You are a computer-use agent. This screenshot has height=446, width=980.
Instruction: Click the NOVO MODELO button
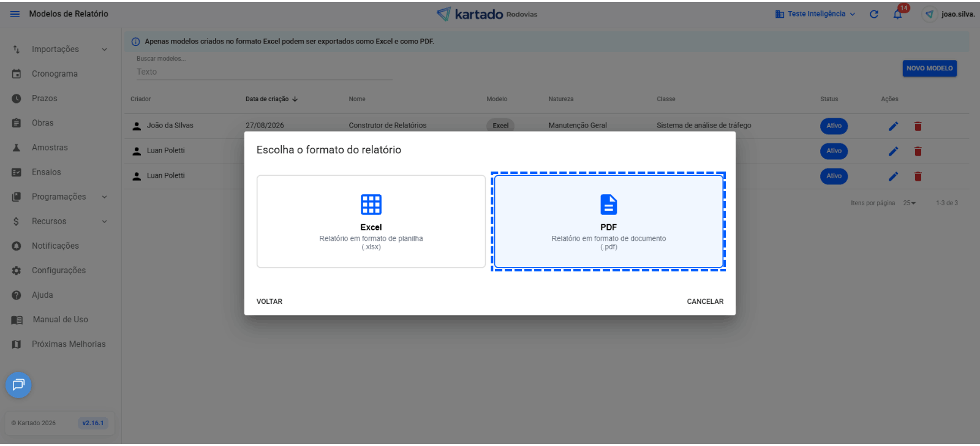click(929, 68)
